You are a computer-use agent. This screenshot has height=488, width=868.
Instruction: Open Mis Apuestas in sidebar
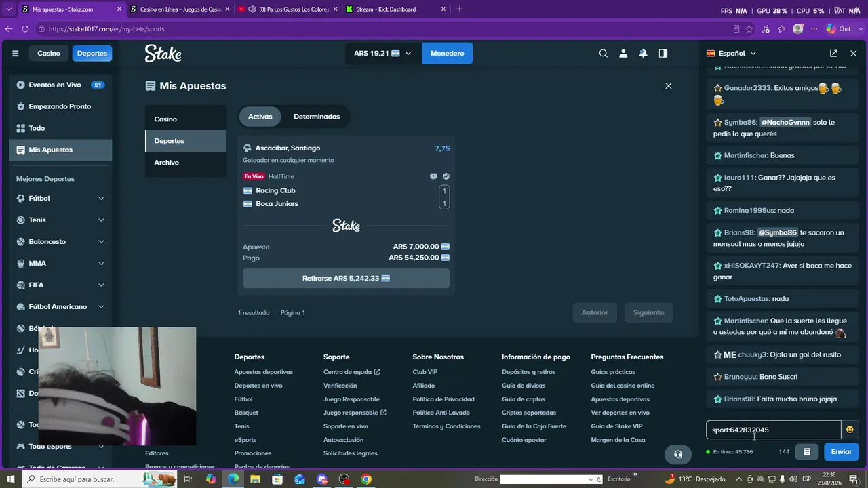click(x=60, y=150)
